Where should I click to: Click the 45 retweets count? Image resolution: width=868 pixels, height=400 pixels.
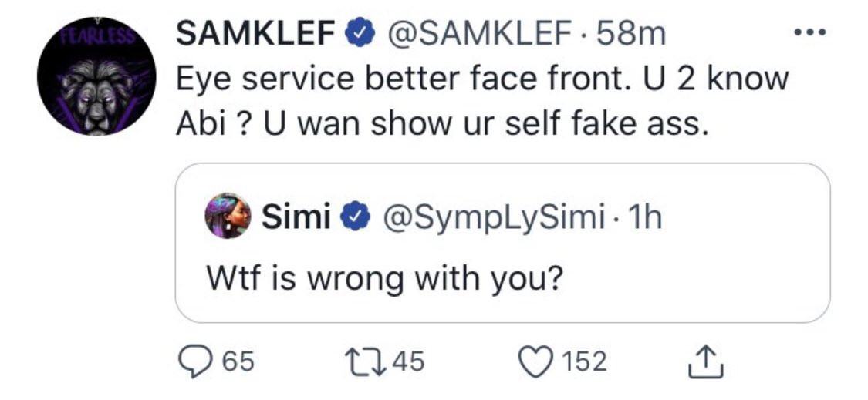pos(409,361)
